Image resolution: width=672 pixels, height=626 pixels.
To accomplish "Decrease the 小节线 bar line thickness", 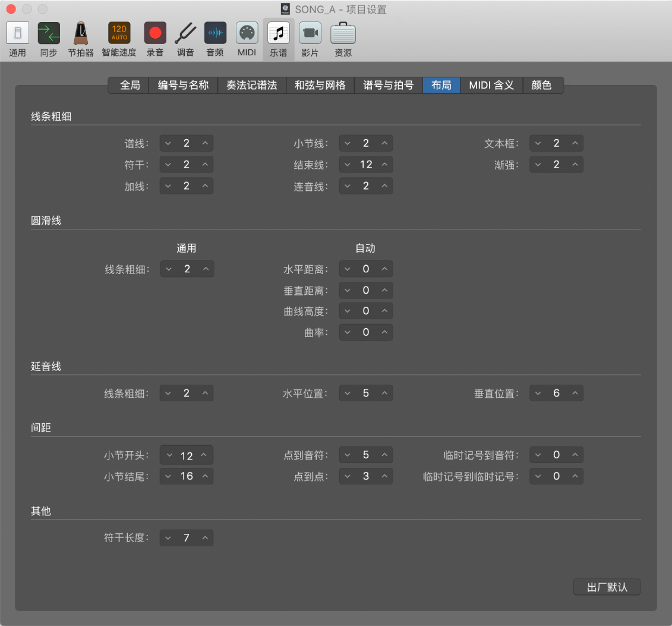I will click(348, 143).
